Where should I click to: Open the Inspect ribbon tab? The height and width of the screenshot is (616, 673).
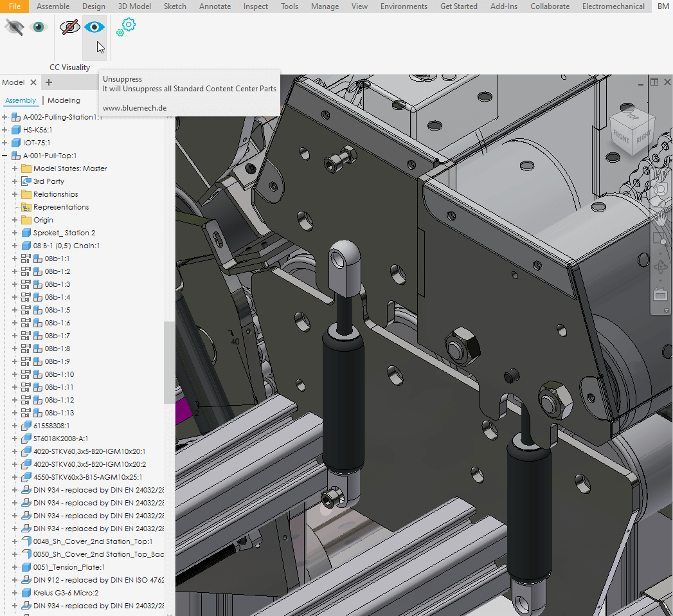(x=256, y=6)
